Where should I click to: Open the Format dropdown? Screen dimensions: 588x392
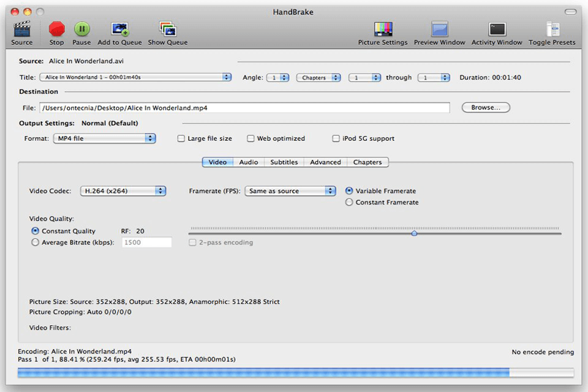tap(104, 138)
